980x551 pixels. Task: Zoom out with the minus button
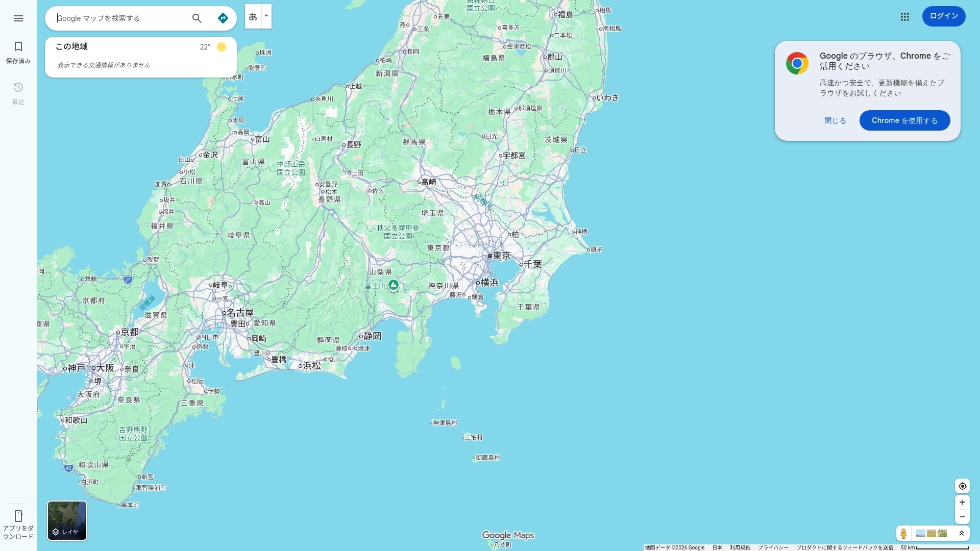tap(962, 517)
